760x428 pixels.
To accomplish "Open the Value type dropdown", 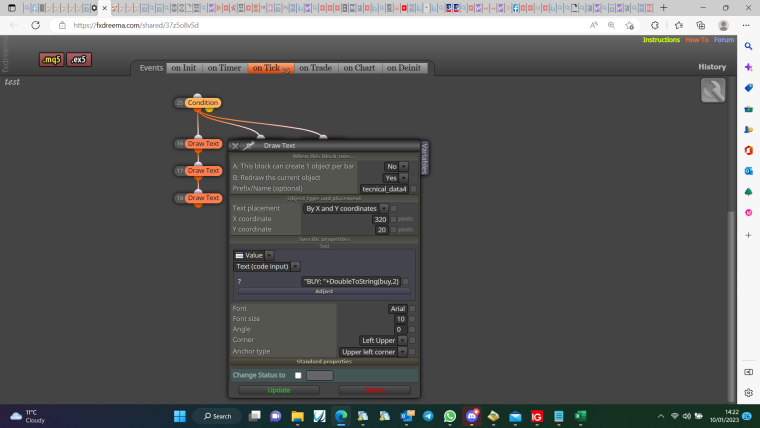I will (254, 255).
